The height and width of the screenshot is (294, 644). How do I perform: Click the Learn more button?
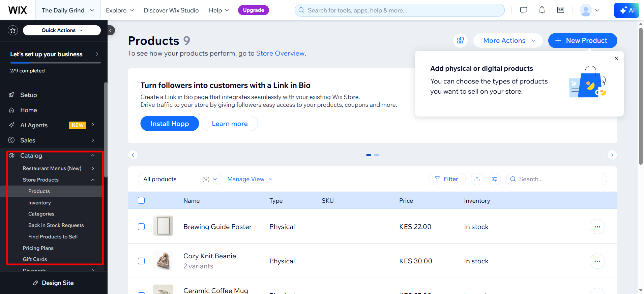tap(230, 124)
